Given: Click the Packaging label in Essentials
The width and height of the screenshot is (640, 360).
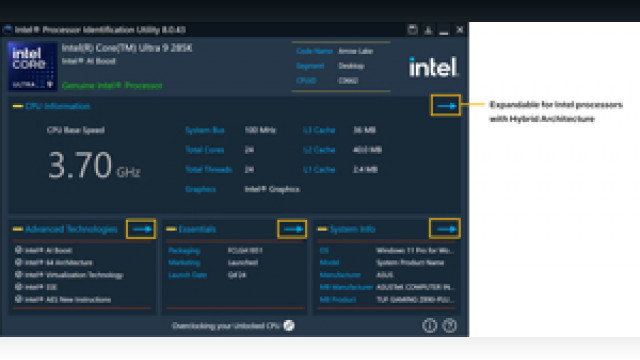Looking at the screenshot, I should click(x=184, y=250).
